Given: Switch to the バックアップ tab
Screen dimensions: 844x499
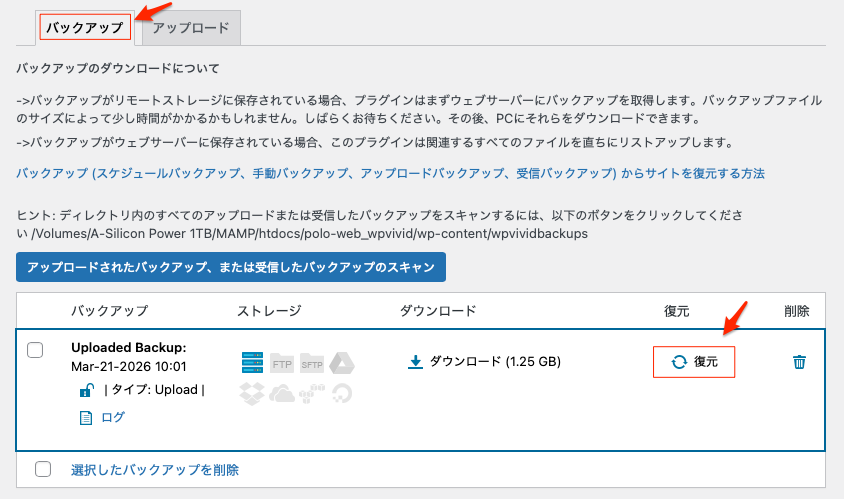Looking at the screenshot, I should click(x=85, y=28).
